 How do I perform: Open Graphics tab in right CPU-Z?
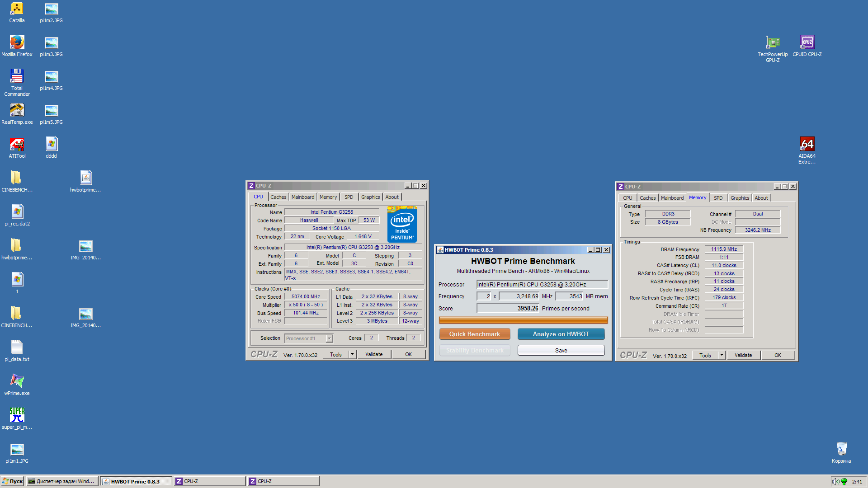pyautogui.click(x=740, y=198)
